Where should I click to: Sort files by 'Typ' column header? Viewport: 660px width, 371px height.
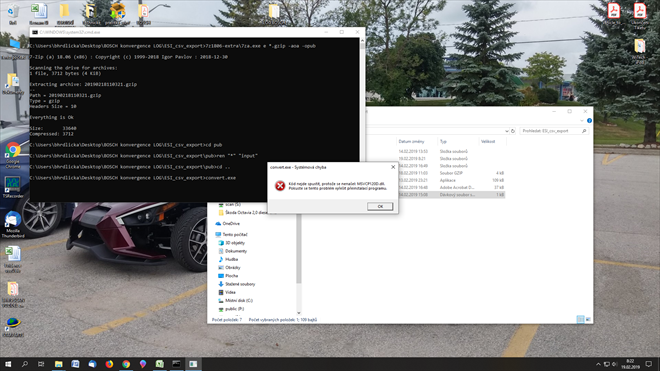[x=443, y=141]
